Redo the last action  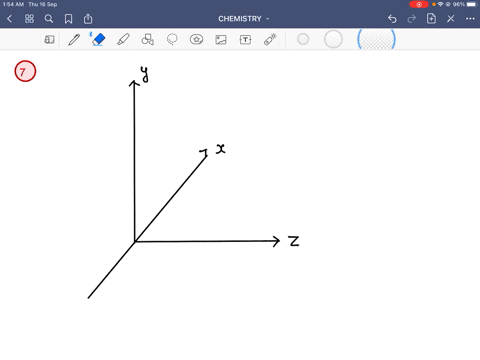412,19
